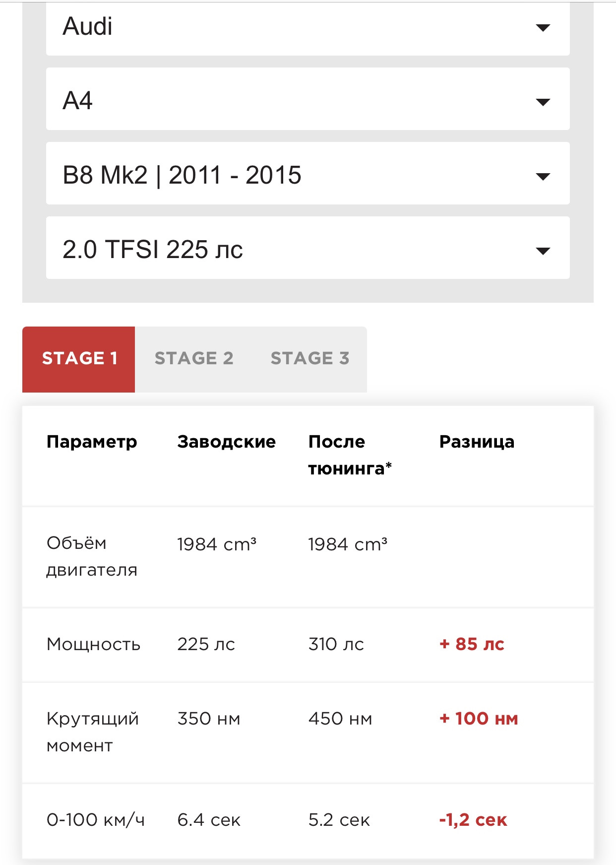Open the 2.0 TFSI 225 лс engine dropdown
Screen dimensions: 616x865
[x=308, y=251]
